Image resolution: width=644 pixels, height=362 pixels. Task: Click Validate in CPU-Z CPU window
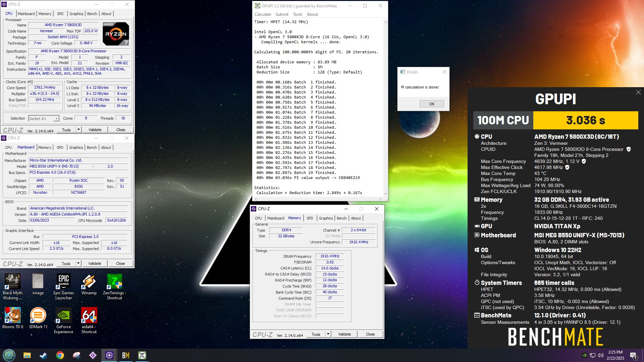coord(95,130)
